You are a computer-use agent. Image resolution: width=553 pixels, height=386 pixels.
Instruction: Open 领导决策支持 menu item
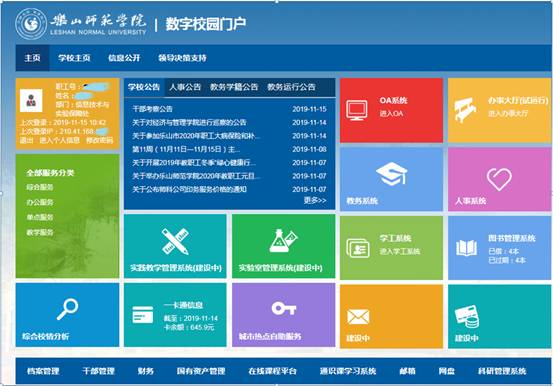pyautogui.click(x=182, y=58)
